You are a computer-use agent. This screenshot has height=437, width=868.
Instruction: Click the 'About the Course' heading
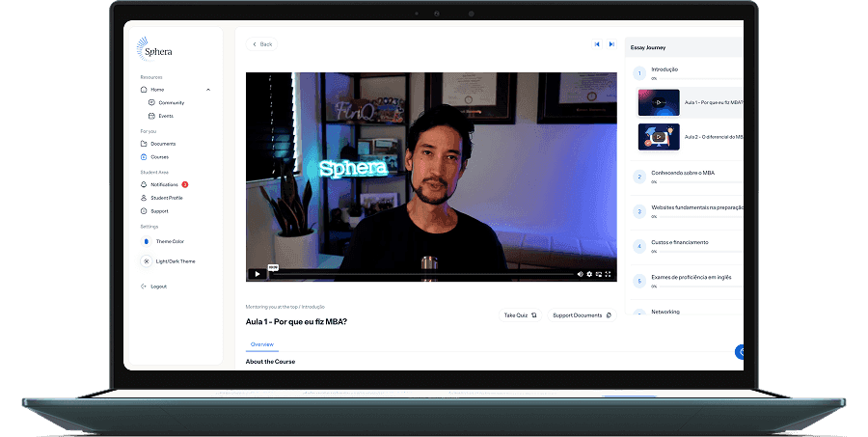270,362
